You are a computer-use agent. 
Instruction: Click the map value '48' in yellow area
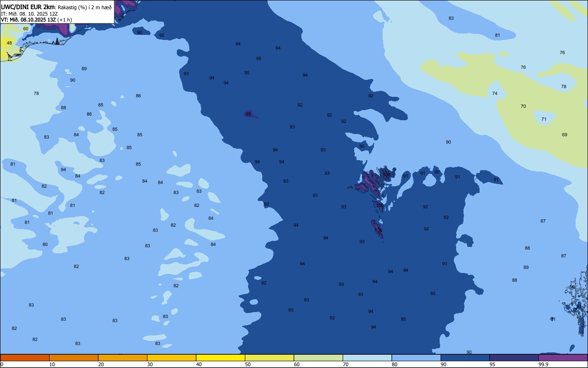(x=9, y=43)
